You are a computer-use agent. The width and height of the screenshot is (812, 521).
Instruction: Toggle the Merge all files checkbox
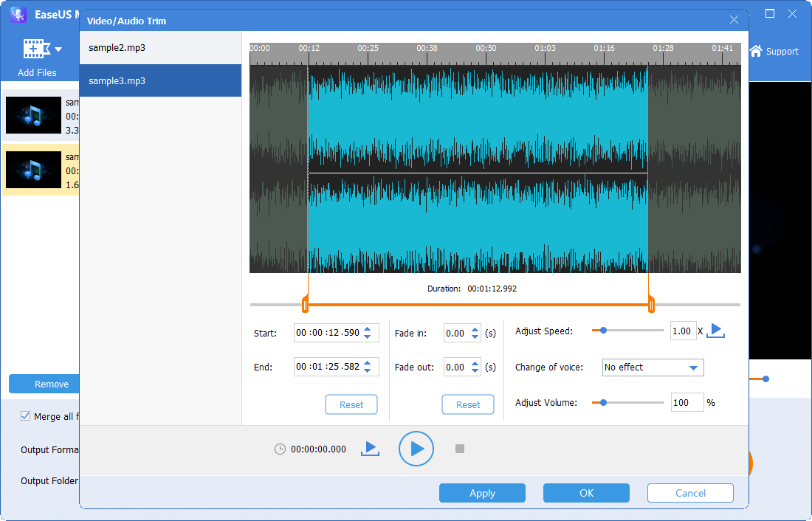[26, 417]
